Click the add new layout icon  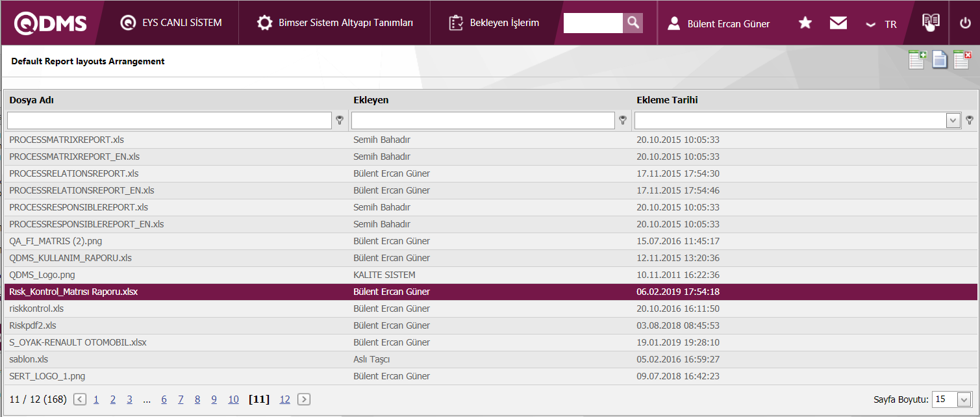coord(918,60)
